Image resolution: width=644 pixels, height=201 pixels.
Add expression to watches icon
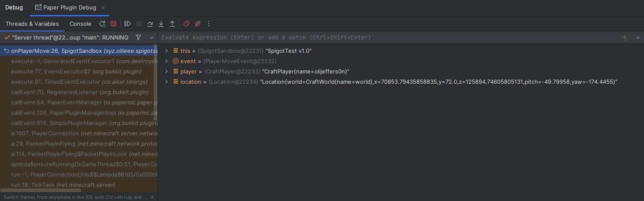coord(625,38)
